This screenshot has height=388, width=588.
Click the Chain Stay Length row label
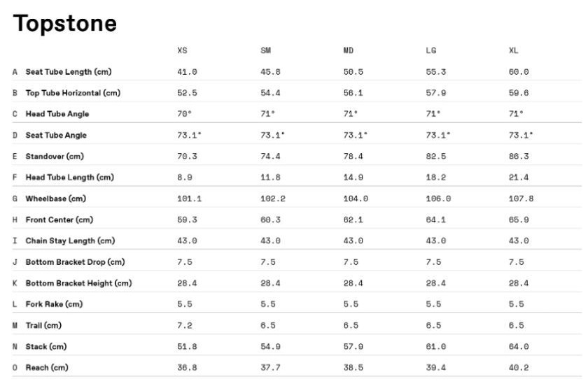pos(70,240)
